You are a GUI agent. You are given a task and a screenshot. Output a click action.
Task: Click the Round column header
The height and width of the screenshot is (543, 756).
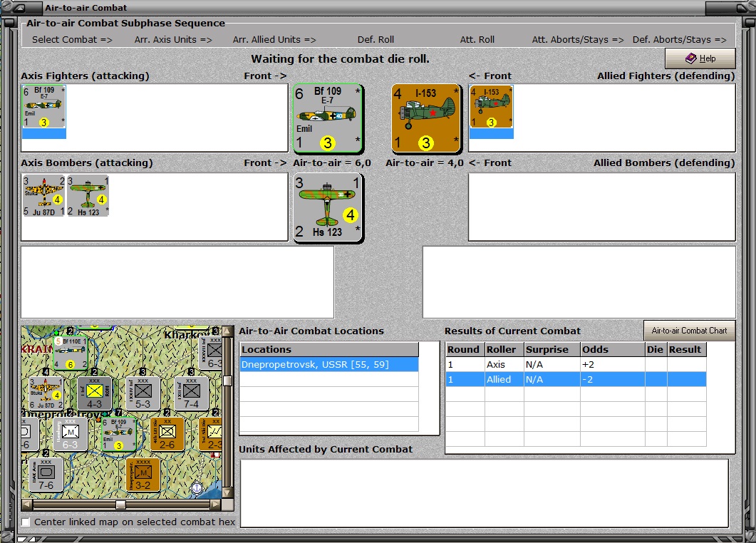(465, 350)
